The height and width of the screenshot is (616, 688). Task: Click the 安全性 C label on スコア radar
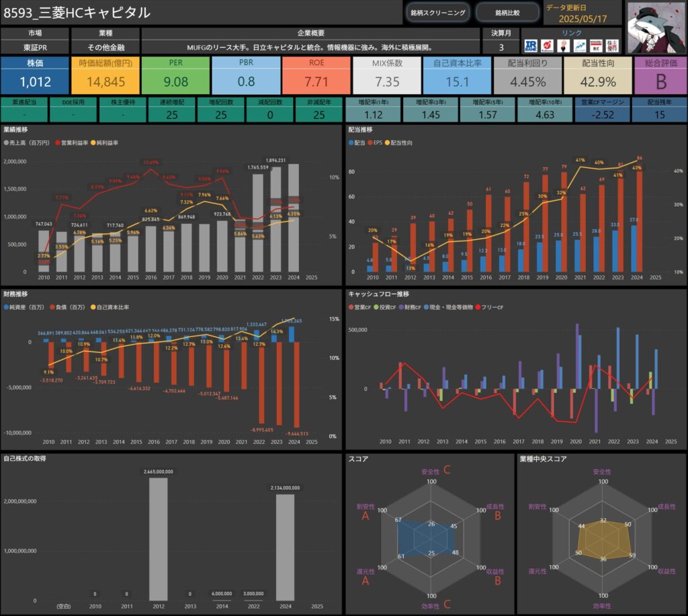pos(435,470)
